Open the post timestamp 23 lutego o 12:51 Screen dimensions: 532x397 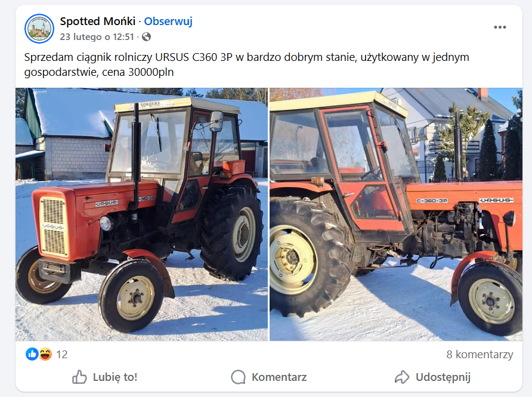(x=97, y=36)
